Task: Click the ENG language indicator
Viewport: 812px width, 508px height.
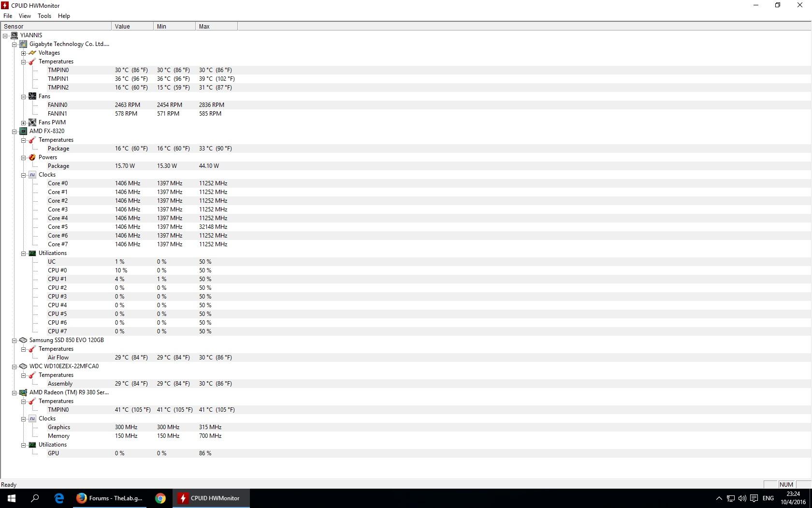Action: pyautogui.click(x=768, y=498)
